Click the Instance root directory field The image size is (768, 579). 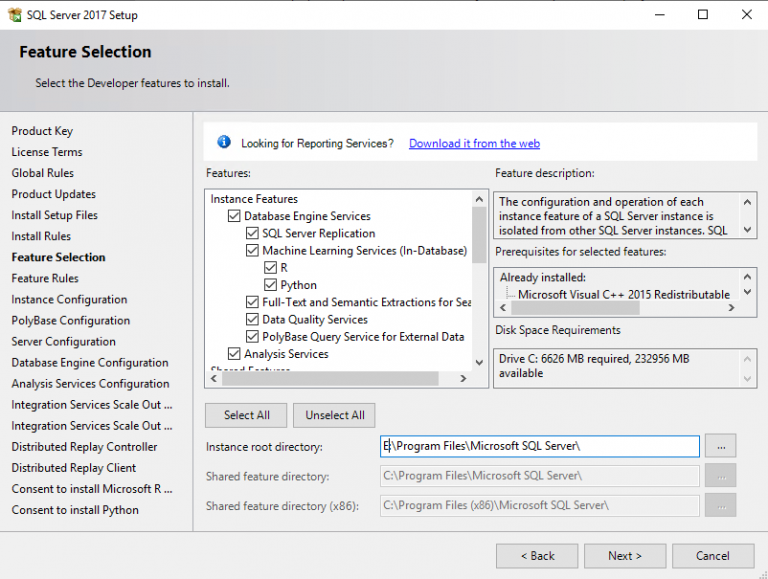click(x=539, y=446)
